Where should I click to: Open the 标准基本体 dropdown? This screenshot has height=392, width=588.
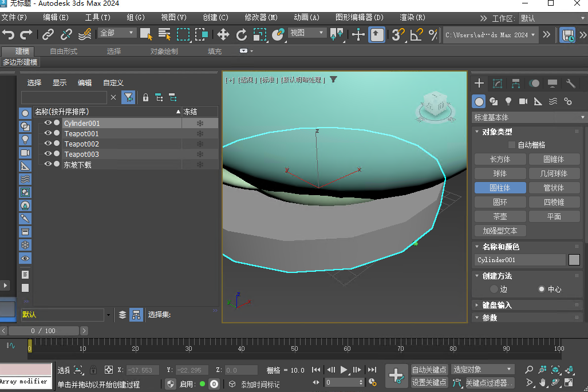[528, 117]
